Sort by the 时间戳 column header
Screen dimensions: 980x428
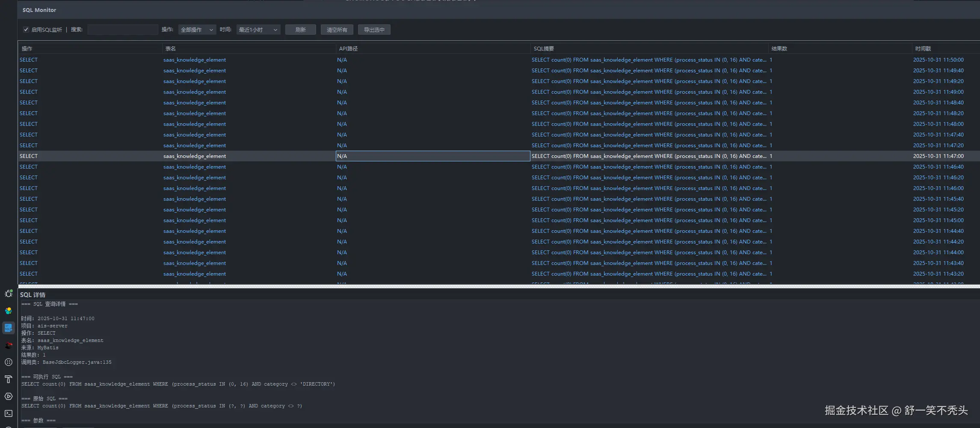(x=946, y=48)
